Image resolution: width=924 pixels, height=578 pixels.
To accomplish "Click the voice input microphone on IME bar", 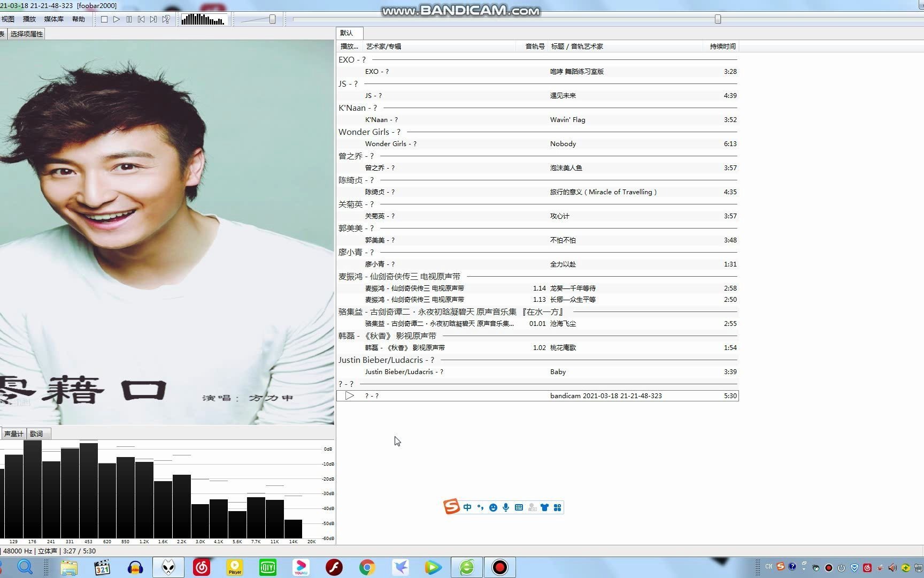I will click(x=506, y=507).
